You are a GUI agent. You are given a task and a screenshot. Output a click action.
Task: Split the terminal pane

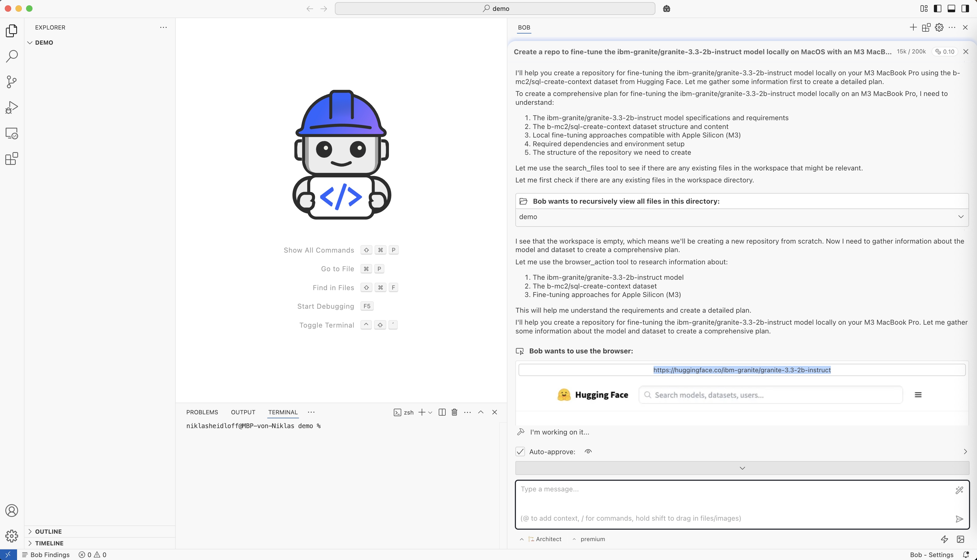coord(442,412)
